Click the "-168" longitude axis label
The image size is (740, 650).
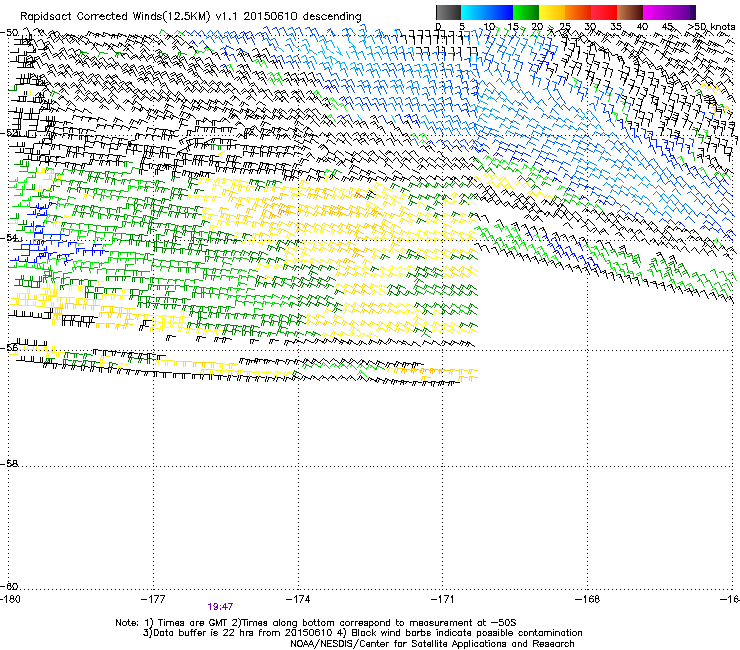[588, 599]
